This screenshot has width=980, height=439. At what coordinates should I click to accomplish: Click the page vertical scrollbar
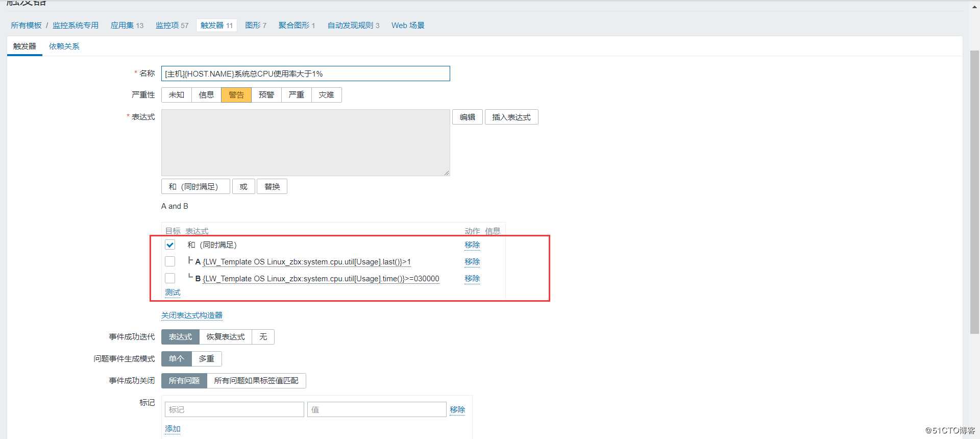974,192
